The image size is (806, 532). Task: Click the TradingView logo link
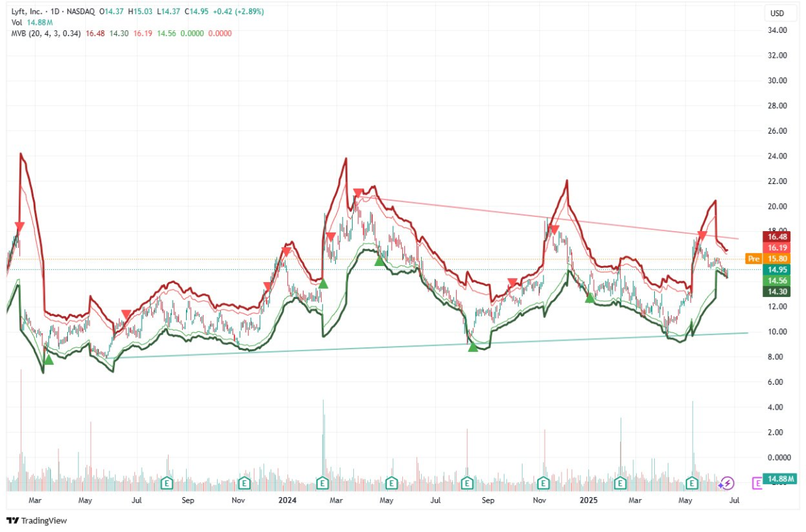pyautogui.click(x=37, y=521)
